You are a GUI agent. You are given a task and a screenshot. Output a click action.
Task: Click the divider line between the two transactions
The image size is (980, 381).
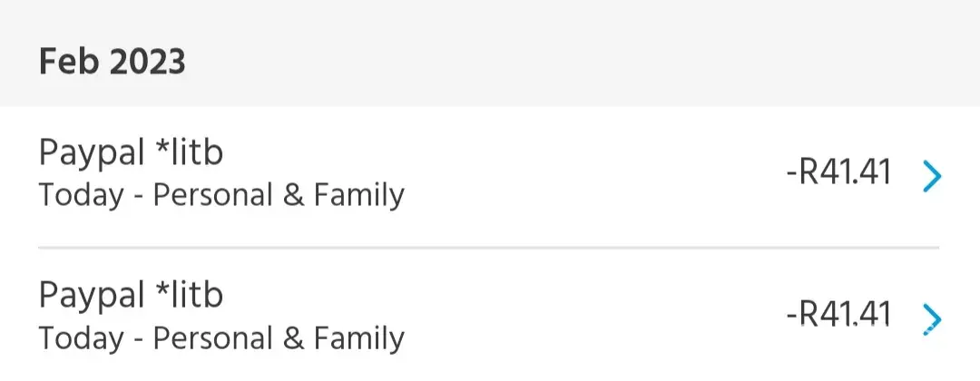tap(488, 248)
